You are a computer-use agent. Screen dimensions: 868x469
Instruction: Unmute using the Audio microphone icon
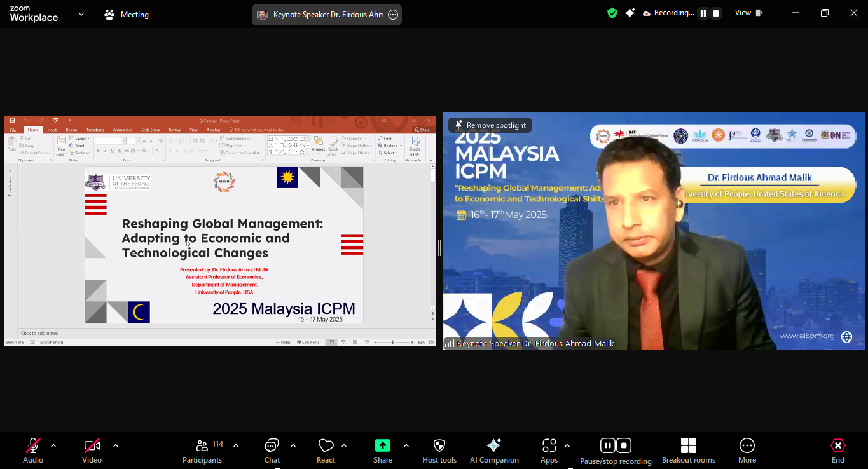tap(33, 445)
